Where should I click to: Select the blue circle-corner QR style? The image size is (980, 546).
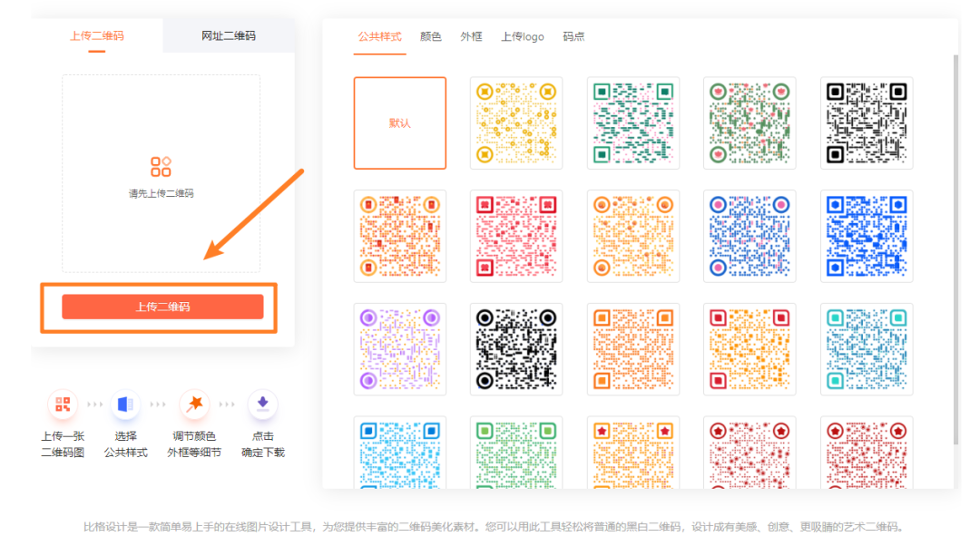tap(750, 236)
